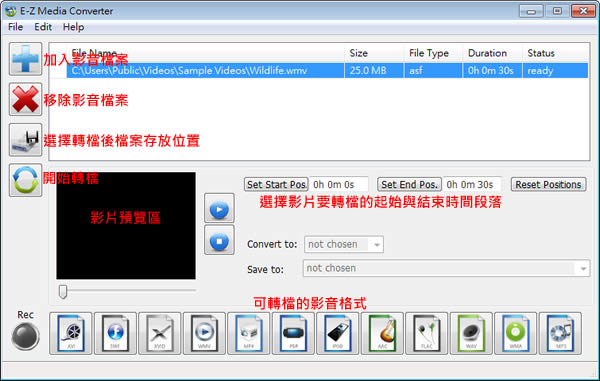Select the MP4 format icon
The height and width of the screenshot is (381, 600).
pyautogui.click(x=249, y=334)
